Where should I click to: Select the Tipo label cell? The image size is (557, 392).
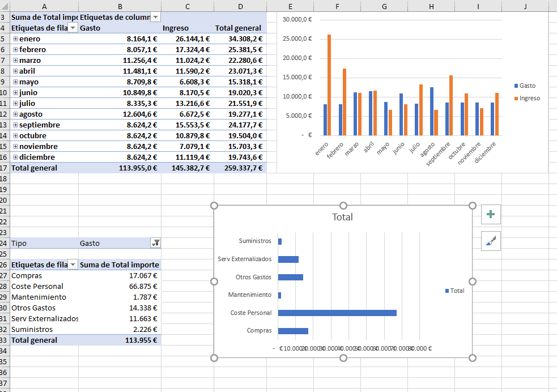tap(44, 243)
